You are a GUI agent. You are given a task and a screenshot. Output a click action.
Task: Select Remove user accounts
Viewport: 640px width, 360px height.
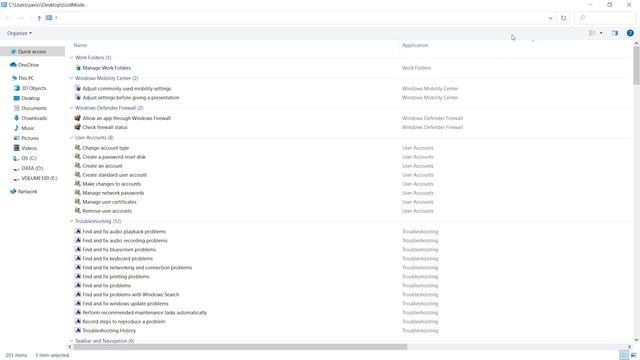[107, 211]
